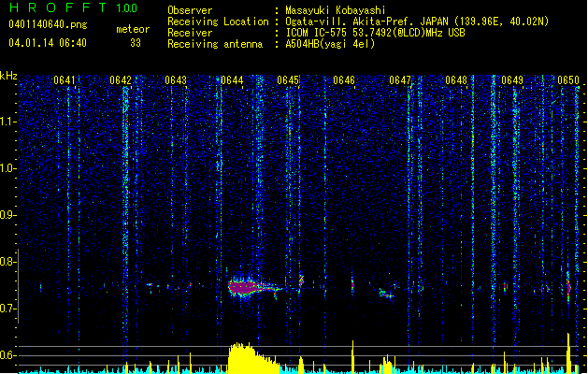588x374 pixels.
Task: Click the thin yellow spike below 0646
Action: 352,357
